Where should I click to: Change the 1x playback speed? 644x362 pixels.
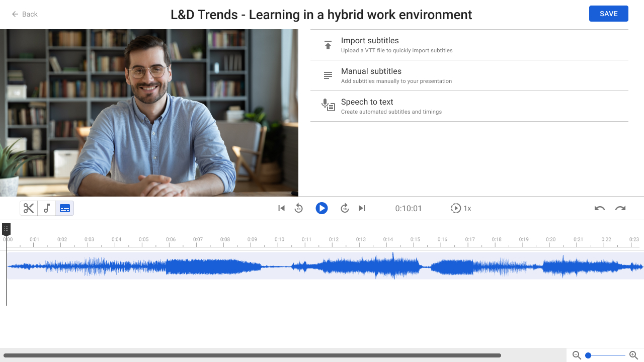[461, 208]
